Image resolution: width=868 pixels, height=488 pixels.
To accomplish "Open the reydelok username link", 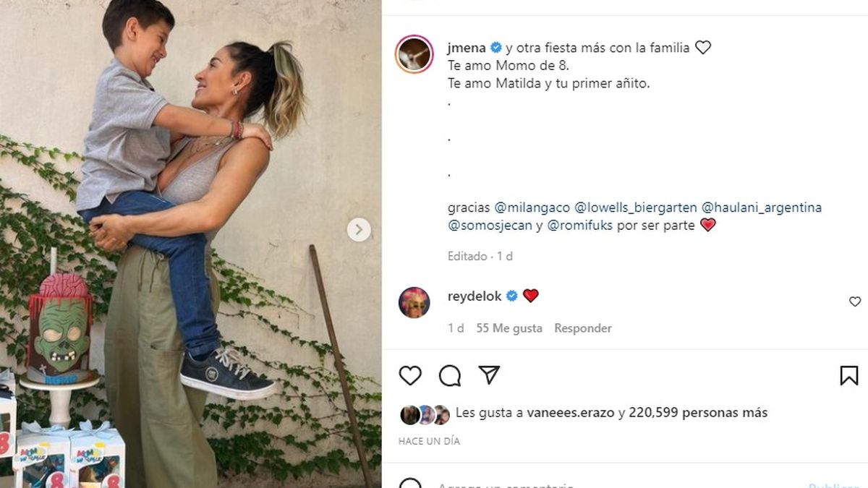I will pos(476,296).
